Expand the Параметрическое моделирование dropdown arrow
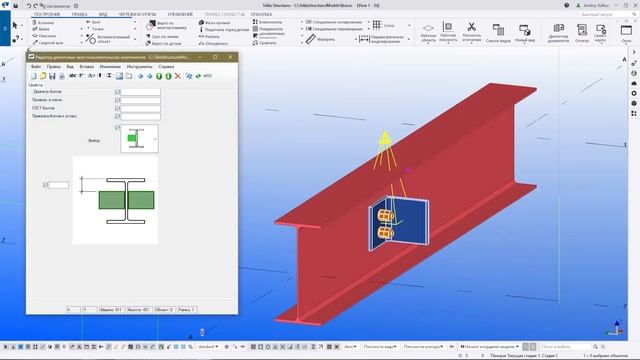Viewport: 640px width, 360px height. point(409,39)
